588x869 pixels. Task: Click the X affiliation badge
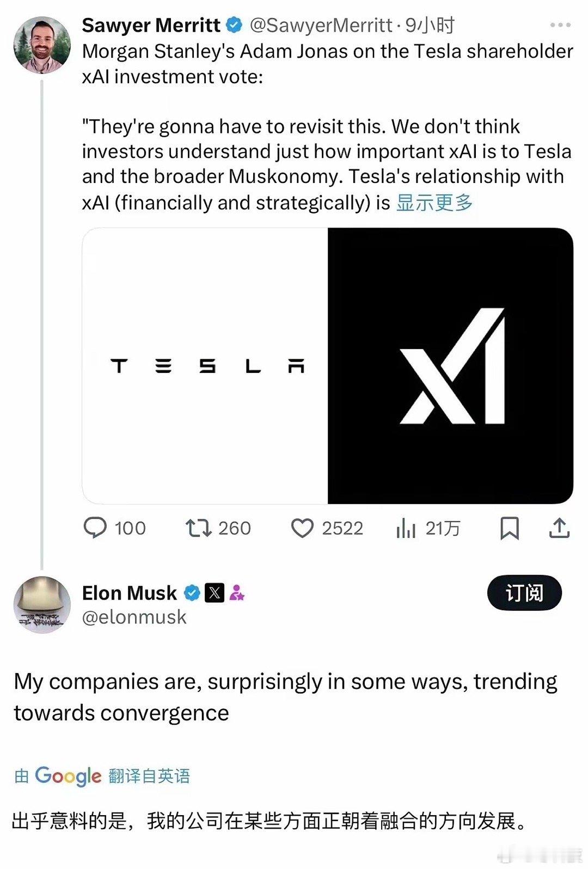[215, 592]
